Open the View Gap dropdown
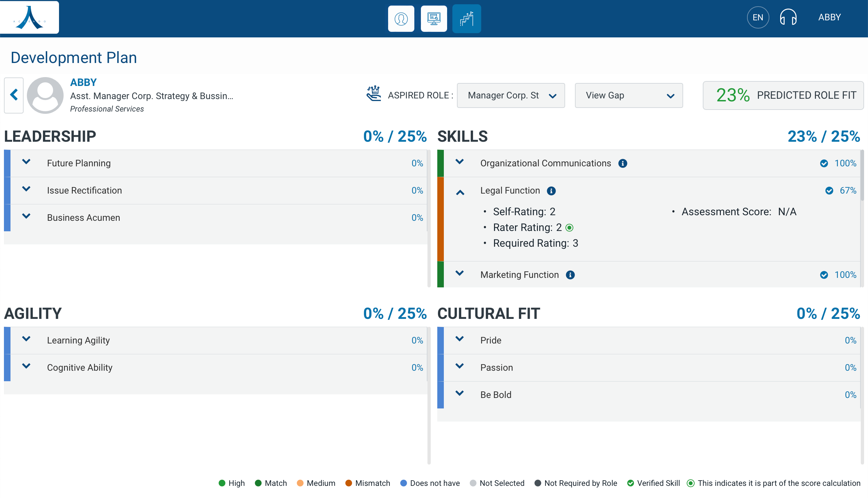This screenshot has width=868, height=498. point(628,95)
